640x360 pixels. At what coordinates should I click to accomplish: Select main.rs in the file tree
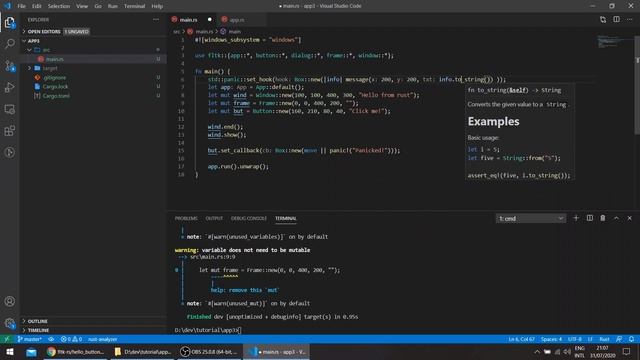tap(93, 59)
